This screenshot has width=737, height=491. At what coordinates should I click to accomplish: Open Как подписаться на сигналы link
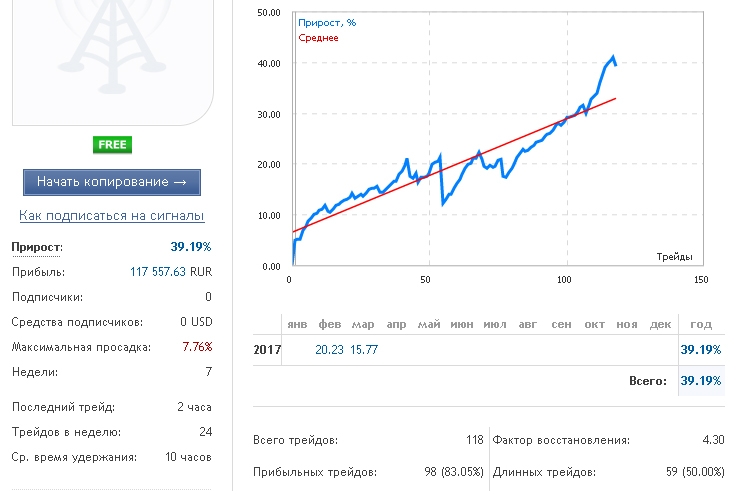pos(112,216)
